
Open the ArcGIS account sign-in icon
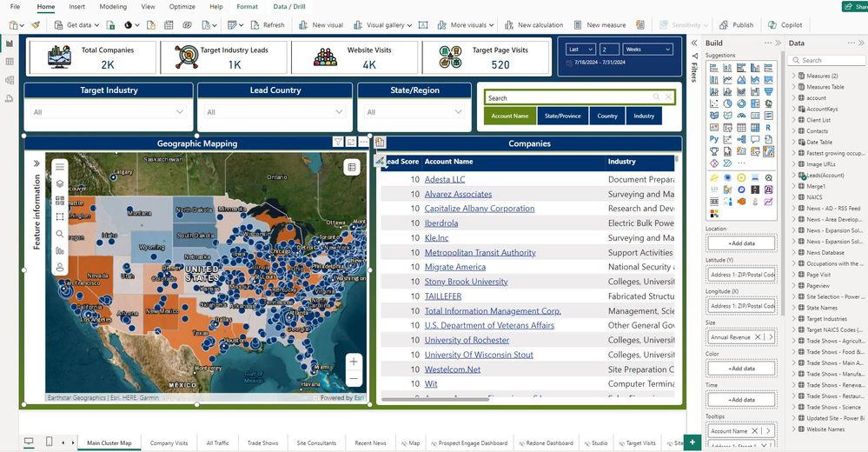click(x=60, y=267)
